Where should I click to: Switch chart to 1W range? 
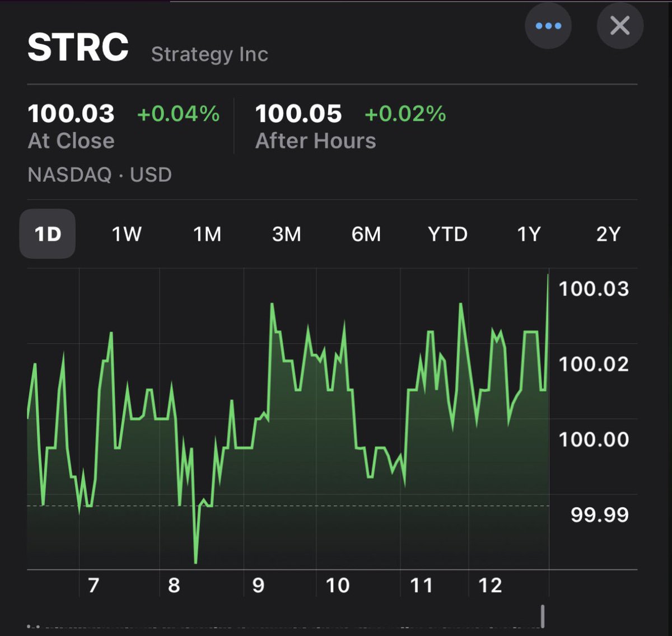point(127,234)
